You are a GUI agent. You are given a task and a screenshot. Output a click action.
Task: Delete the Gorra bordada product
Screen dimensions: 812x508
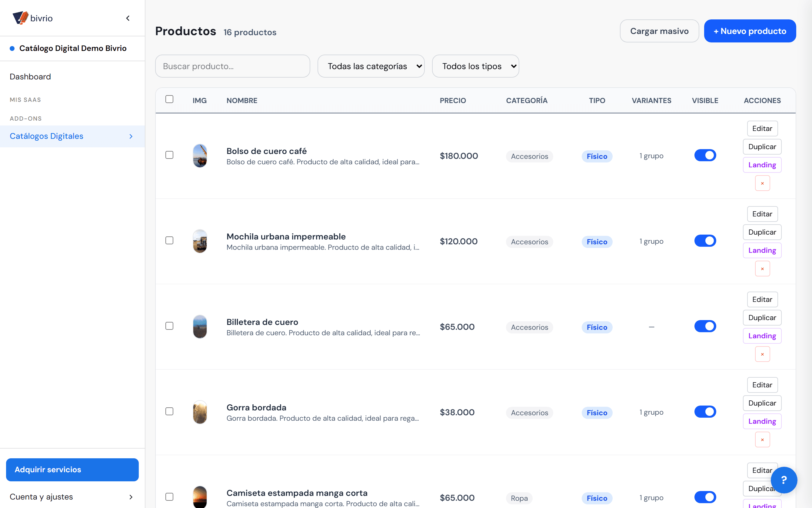[762, 439]
